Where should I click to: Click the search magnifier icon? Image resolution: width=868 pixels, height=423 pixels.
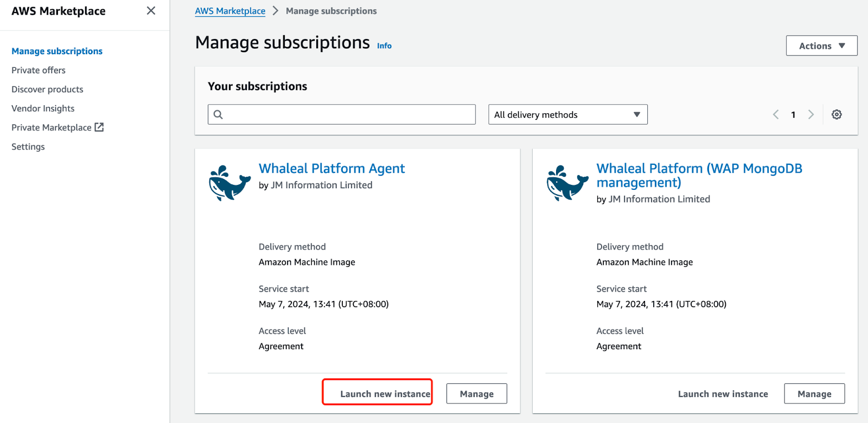(218, 114)
